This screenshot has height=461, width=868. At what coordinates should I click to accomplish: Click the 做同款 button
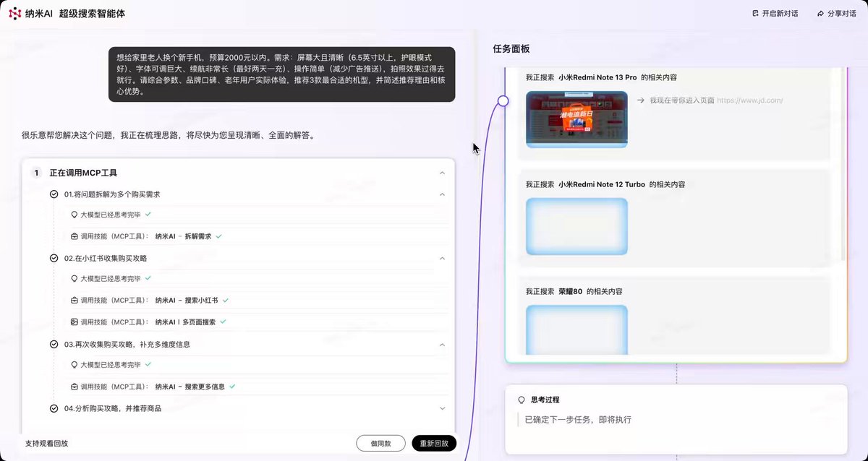(x=380, y=443)
